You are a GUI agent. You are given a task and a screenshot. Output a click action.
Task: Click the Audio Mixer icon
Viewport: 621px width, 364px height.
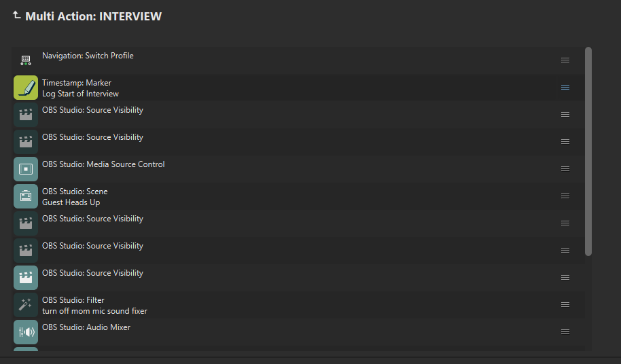tap(26, 332)
